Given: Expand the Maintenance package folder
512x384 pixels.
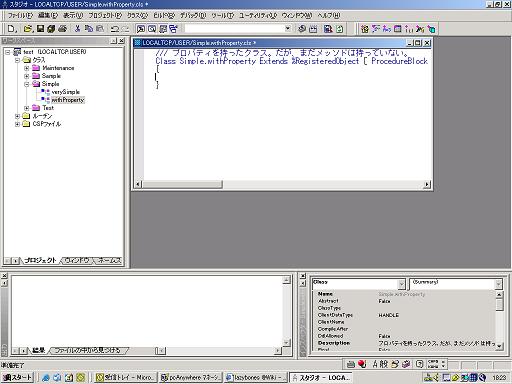Looking at the screenshot, I should click(27, 68).
